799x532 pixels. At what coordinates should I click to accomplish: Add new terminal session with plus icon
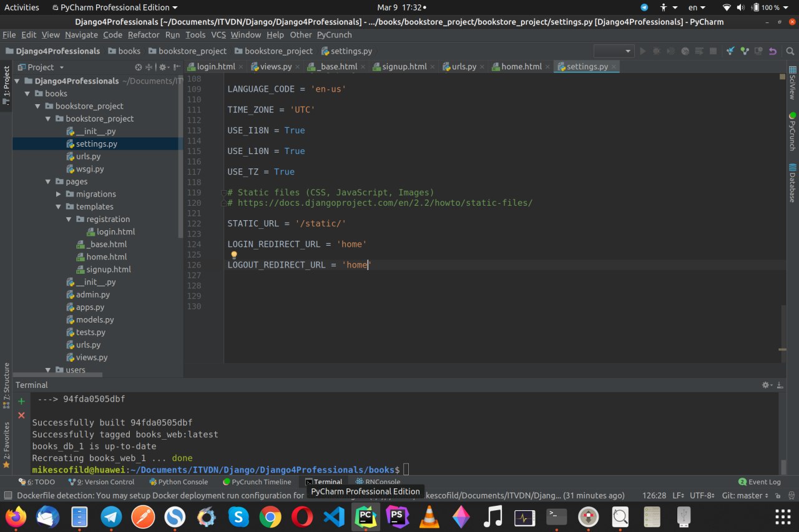click(x=21, y=401)
